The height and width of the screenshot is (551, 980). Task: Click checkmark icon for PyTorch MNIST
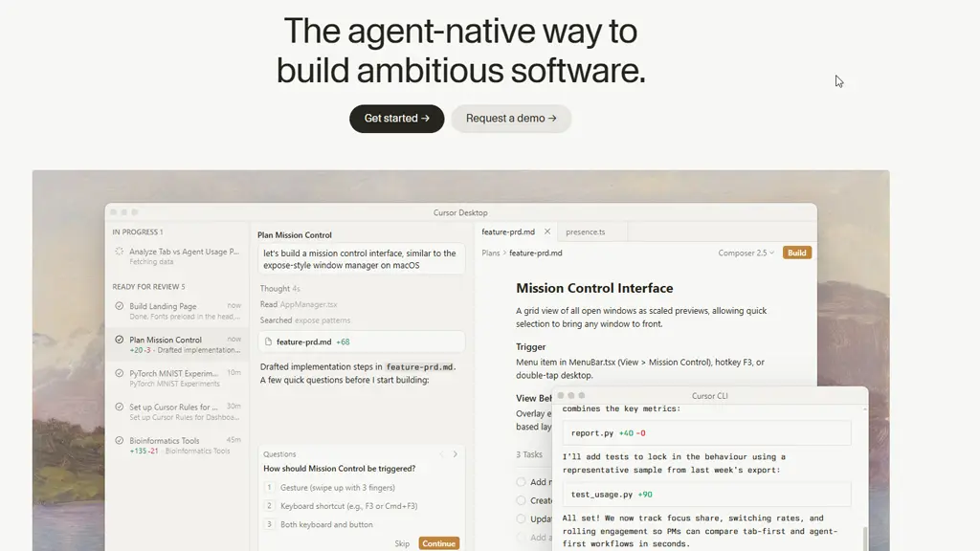tap(120, 373)
